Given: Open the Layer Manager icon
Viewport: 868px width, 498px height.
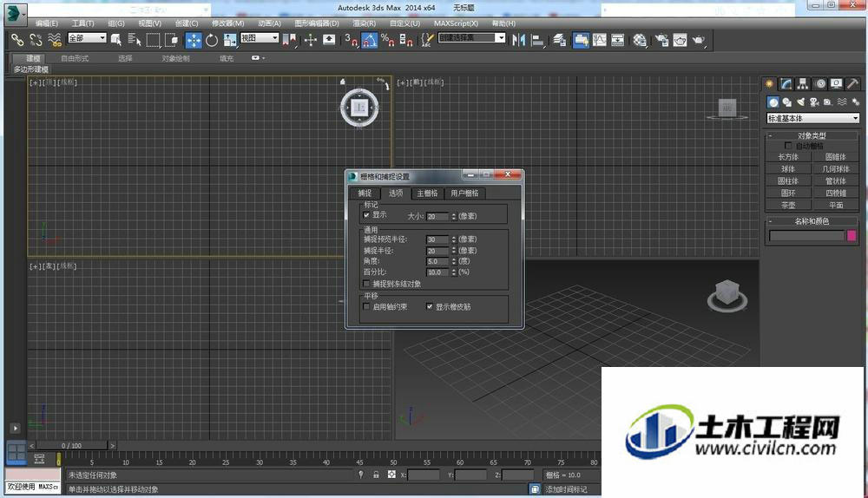Looking at the screenshot, I should point(560,40).
